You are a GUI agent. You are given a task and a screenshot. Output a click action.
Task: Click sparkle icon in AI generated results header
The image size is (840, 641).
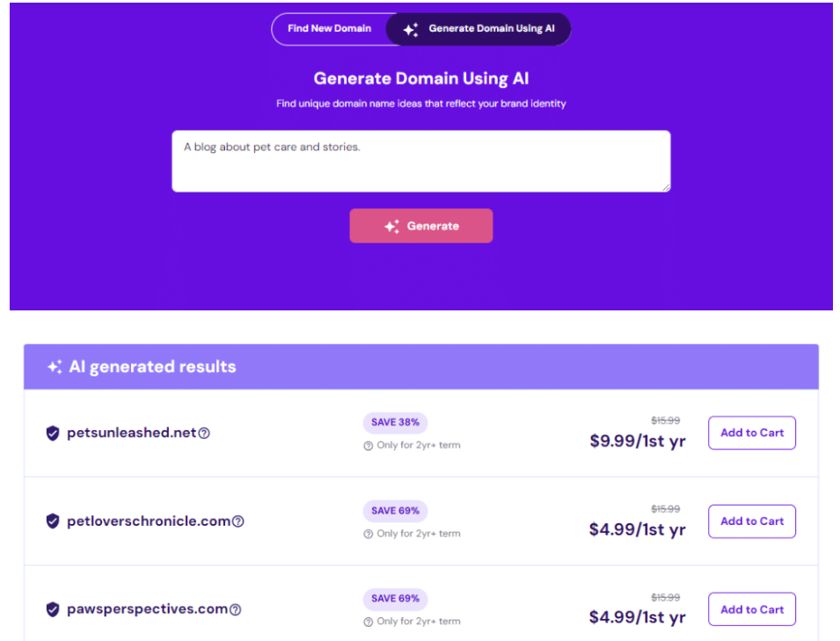point(55,367)
